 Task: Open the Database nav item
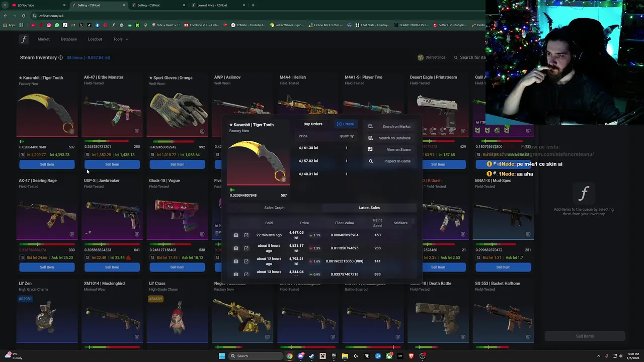69,39
